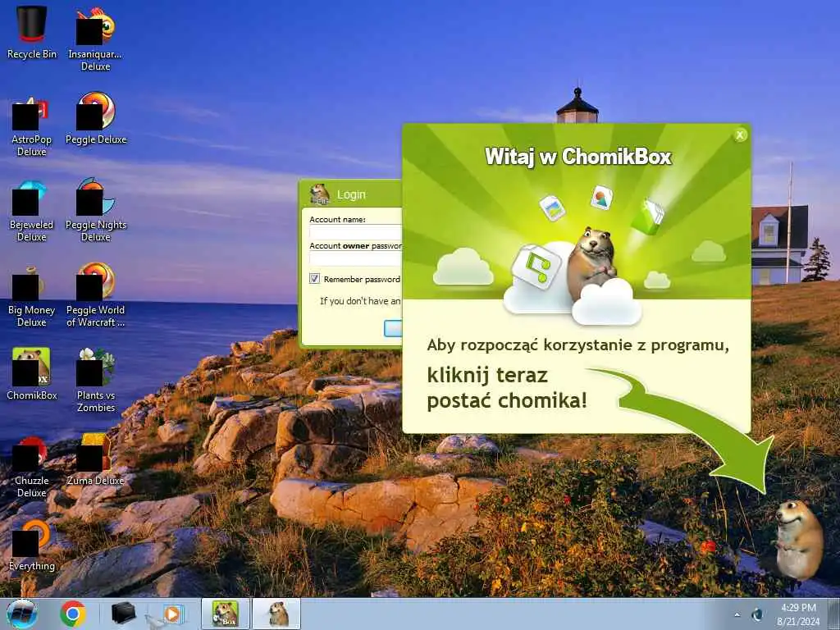Switch to ChomikBox Box taskbar button
The height and width of the screenshot is (630, 840).
tap(226, 614)
